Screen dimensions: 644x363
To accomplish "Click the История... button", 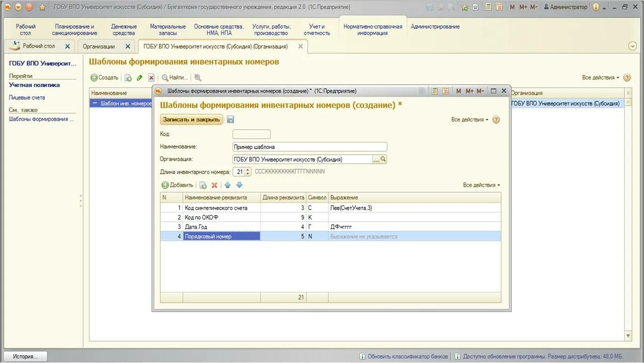I will click(25, 356).
